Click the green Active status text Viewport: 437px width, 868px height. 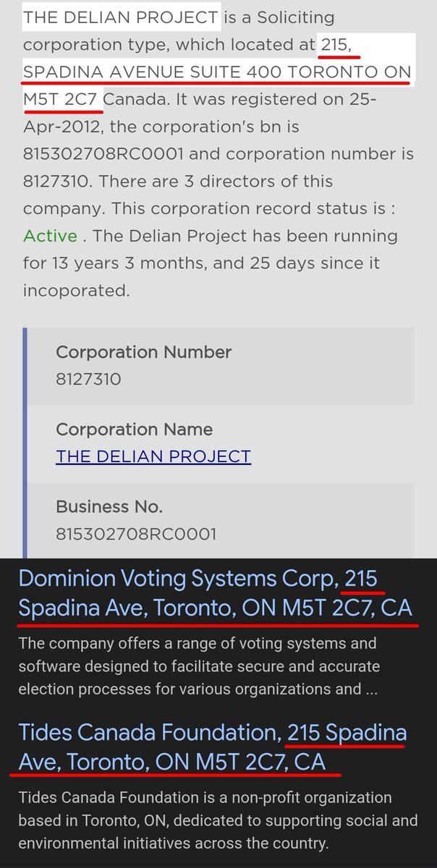click(50, 236)
